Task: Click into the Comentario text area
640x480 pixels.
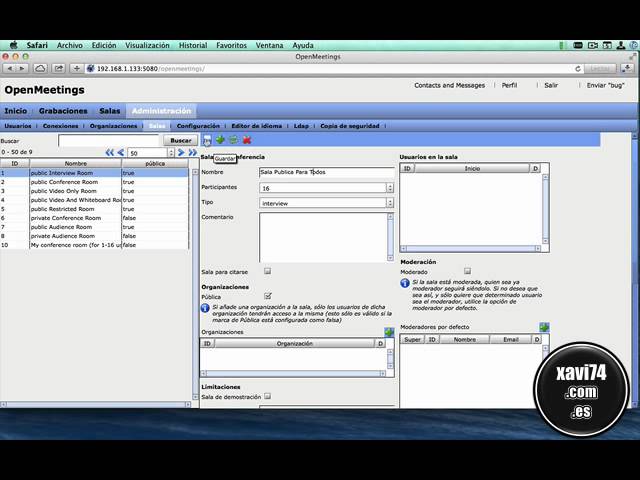Action: (x=323, y=237)
